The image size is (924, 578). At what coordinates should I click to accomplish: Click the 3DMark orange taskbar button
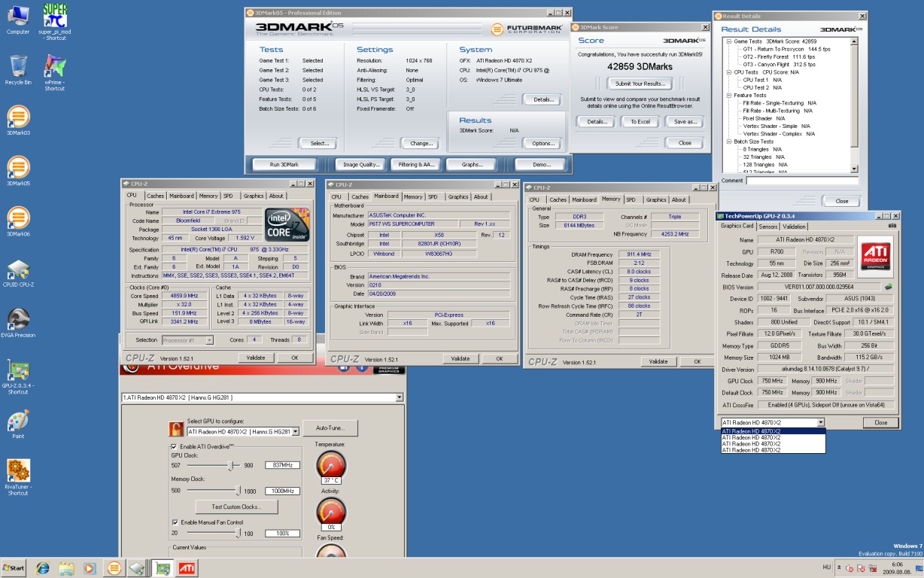[114, 568]
